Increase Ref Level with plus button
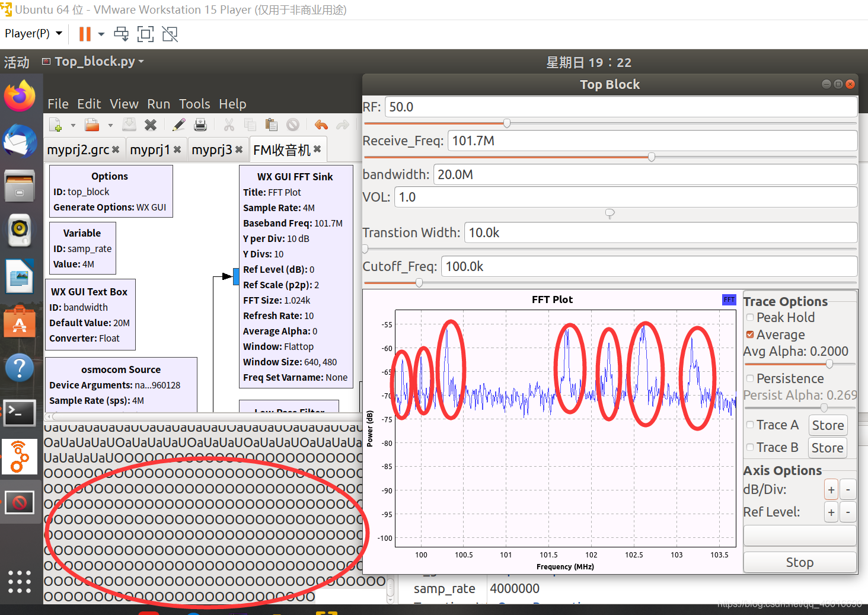The width and height of the screenshot is (868, 615). pyautogui.click(x=831, y=512)
